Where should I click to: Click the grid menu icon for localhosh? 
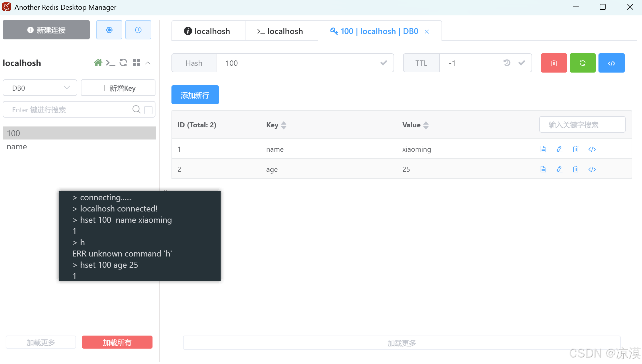click(136, 63)
